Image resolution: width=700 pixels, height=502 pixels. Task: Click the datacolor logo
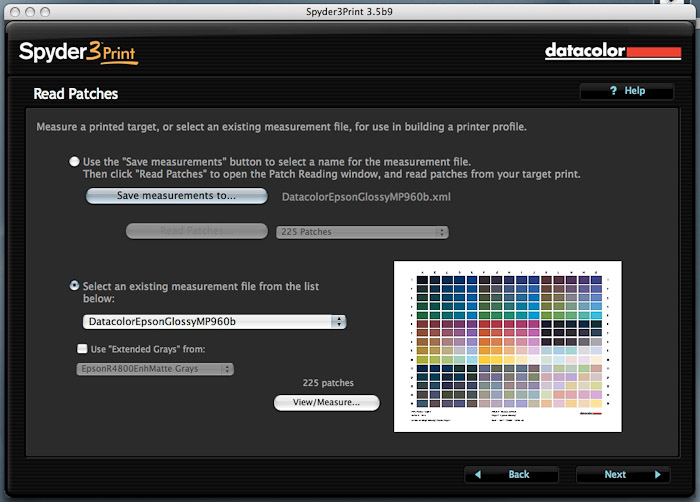(x=612, y=51)
